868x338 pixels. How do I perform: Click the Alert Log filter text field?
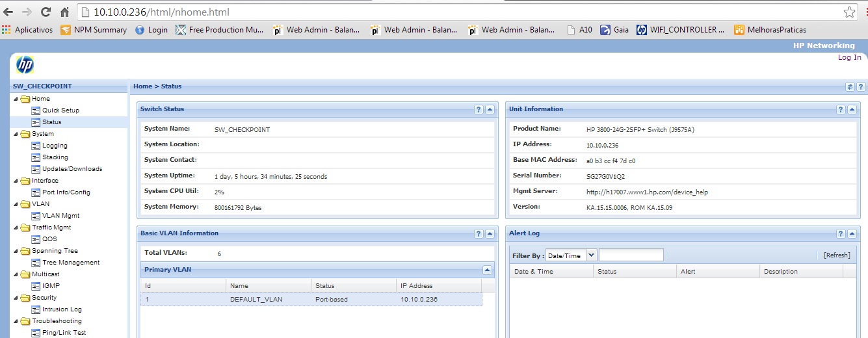[631, 255]
